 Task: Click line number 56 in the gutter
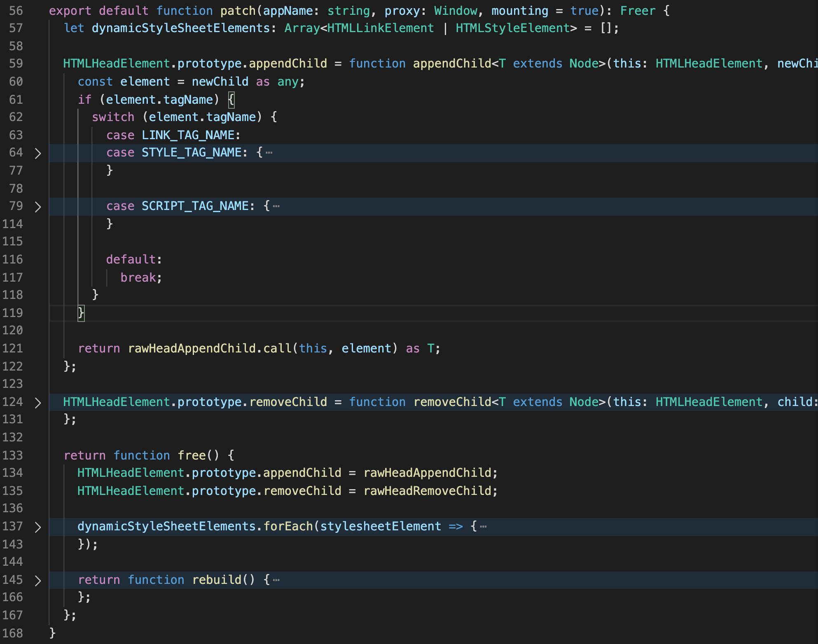coord(16,11)
